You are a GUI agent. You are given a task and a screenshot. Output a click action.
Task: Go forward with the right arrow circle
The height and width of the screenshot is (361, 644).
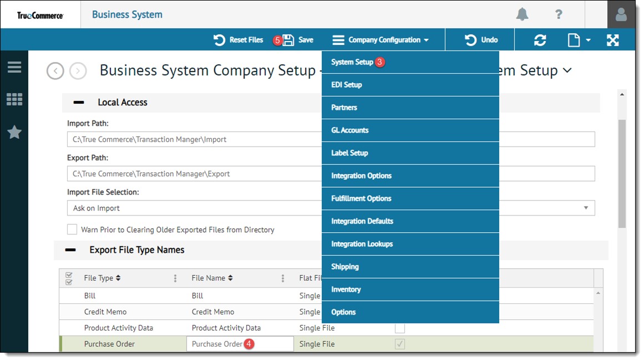pyautogui.click(x=78, y=71)
